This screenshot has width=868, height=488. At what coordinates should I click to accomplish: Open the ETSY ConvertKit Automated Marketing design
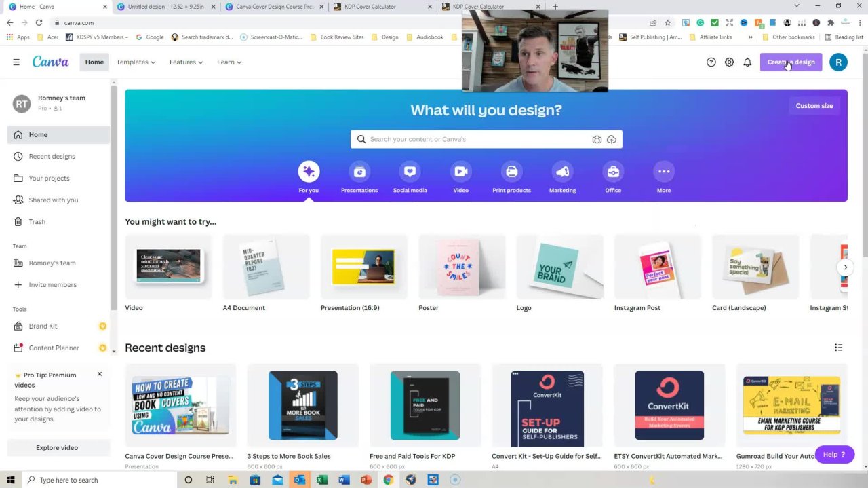coord(669,405)
